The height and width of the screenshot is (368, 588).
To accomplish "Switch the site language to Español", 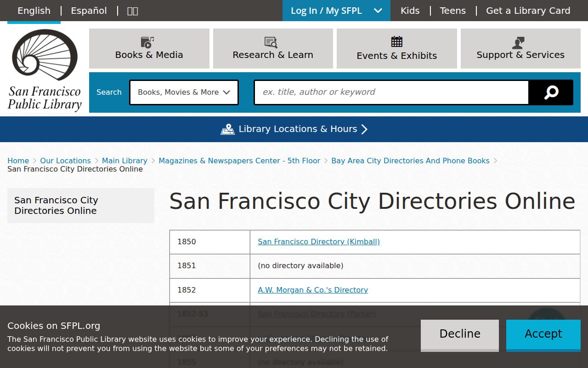I will click(x=89, y=11).
